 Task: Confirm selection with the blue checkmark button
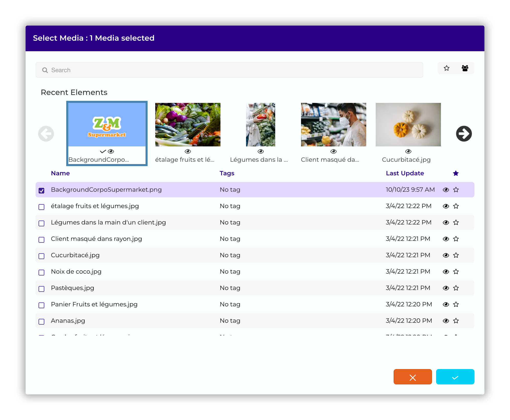[455, 377]
